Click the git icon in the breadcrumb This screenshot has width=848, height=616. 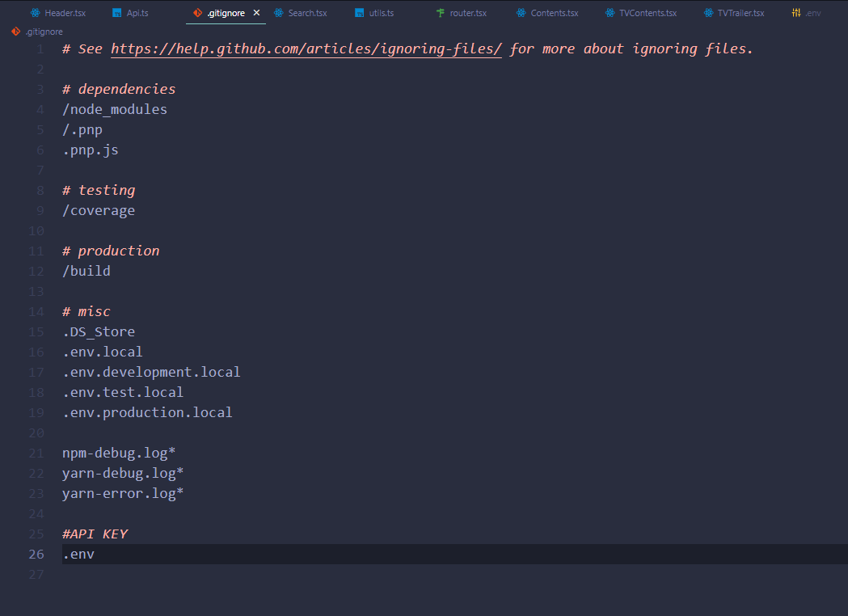pos(15,32)
